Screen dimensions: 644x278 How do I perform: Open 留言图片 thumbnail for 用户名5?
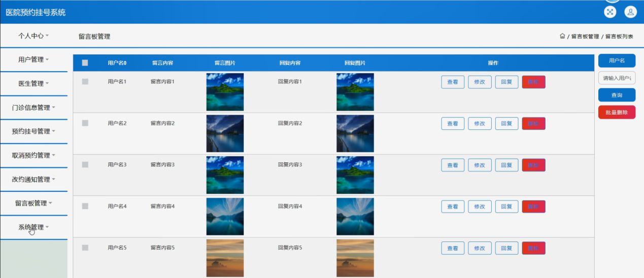click(225, 258)
